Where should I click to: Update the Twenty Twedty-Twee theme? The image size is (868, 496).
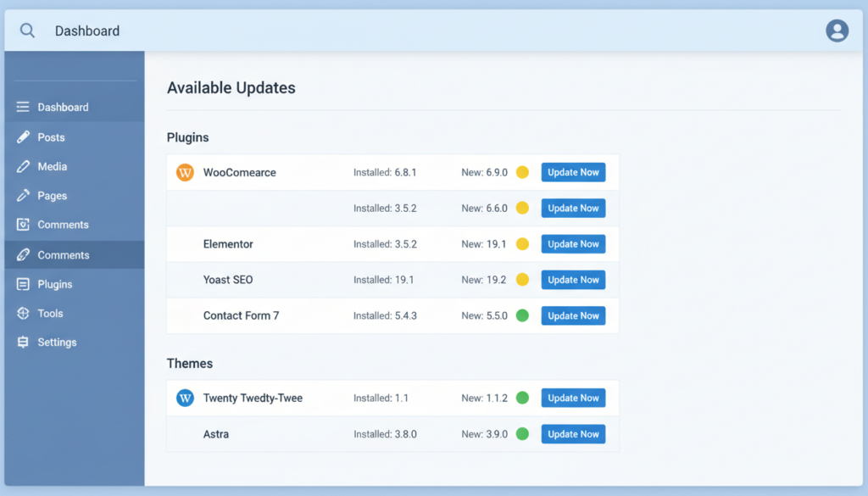coord(573,398)
